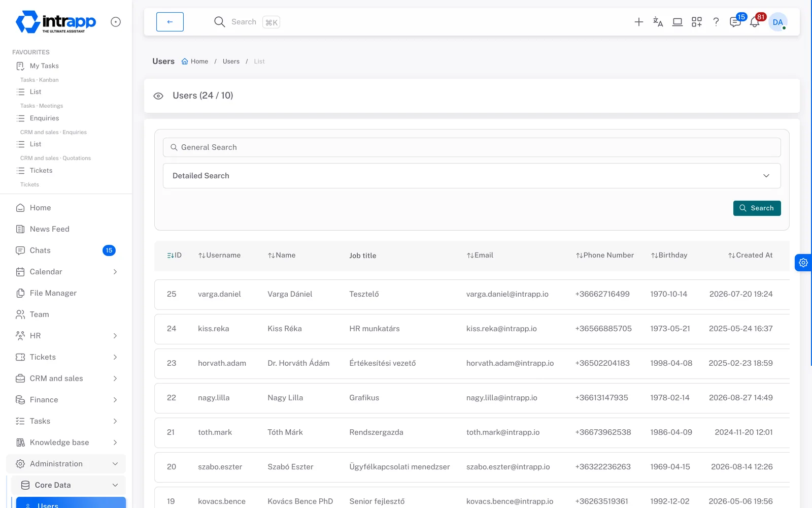Screen dimensions: 812x508
Task: Open the apps grid icon
Action: 697,22
